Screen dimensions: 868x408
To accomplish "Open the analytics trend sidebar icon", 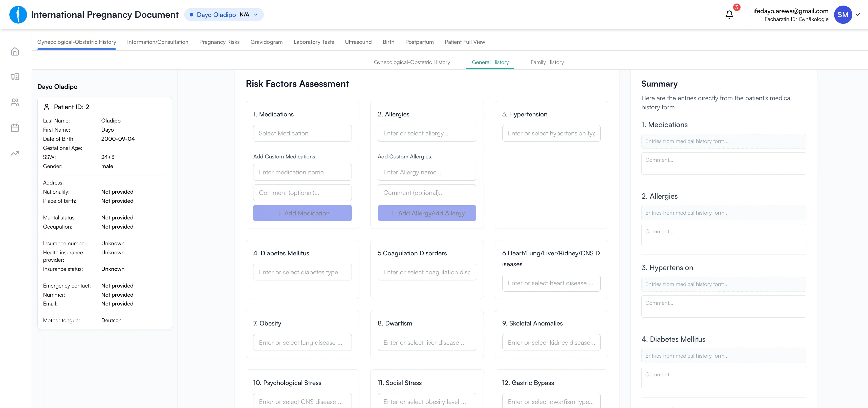I will click(15, 153).
